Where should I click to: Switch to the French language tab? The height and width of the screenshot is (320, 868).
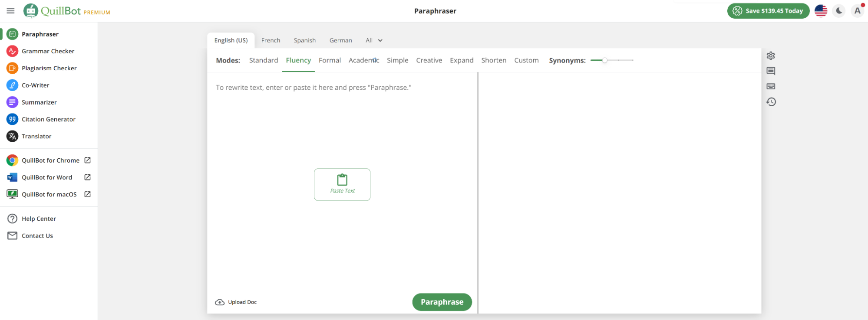click(271, 40)
